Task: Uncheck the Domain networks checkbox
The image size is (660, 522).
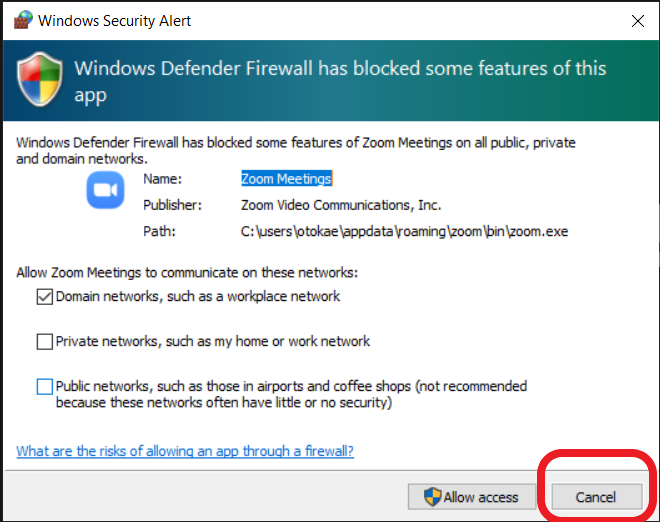Action: click(45, 297)
